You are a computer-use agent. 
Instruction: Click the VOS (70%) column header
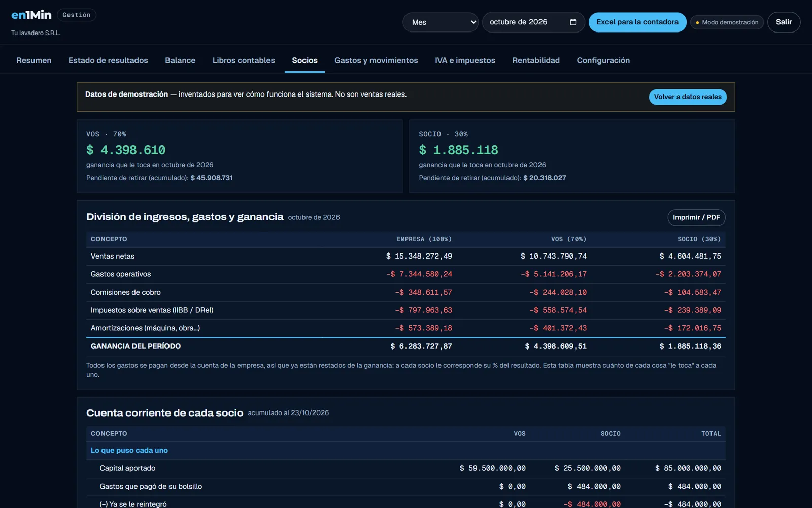pyautogui.click(x=569, y=239)
